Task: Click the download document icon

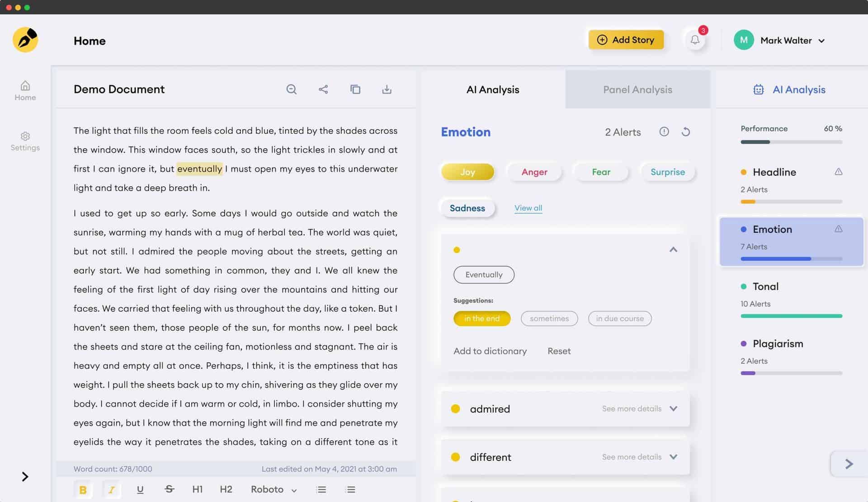Action: [387, 89]
